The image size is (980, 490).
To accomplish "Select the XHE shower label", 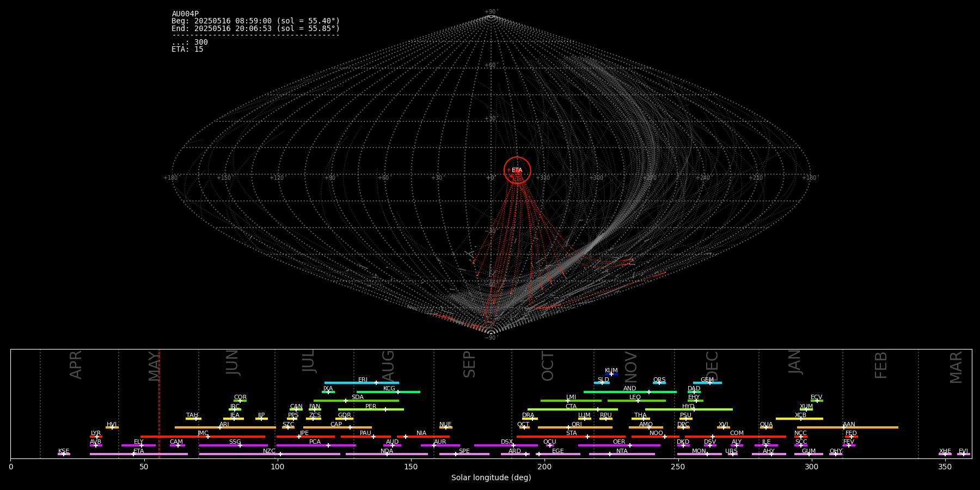I will pos(945,451).
